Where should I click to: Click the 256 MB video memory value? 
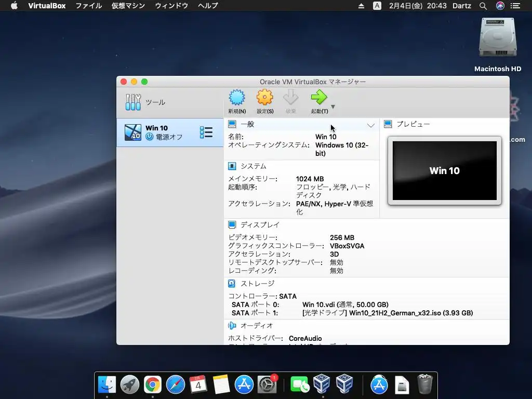[x=342, y=237]
